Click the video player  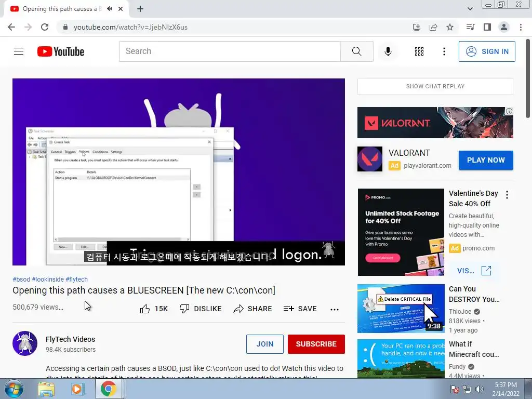point(179,171)
